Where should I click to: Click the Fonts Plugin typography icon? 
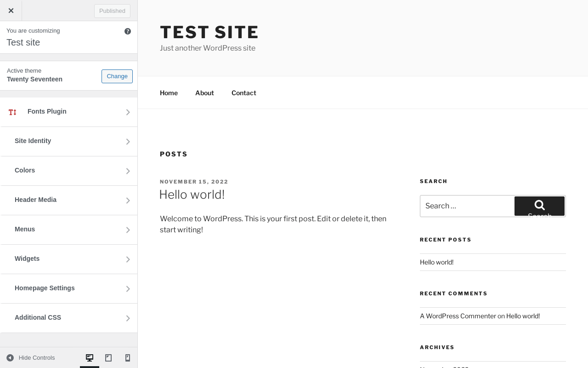(12, 112)
